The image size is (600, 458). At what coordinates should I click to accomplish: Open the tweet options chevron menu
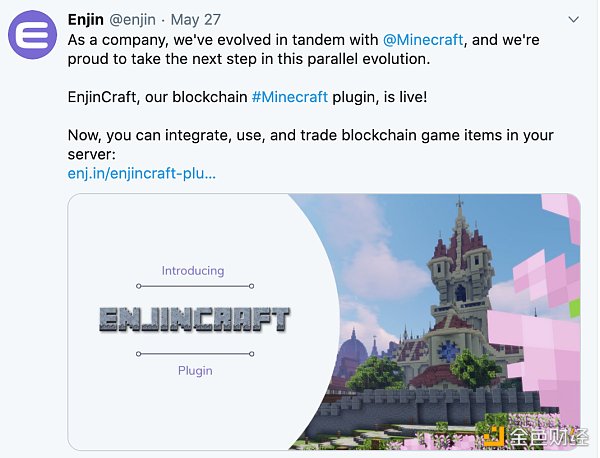(573, 19)
